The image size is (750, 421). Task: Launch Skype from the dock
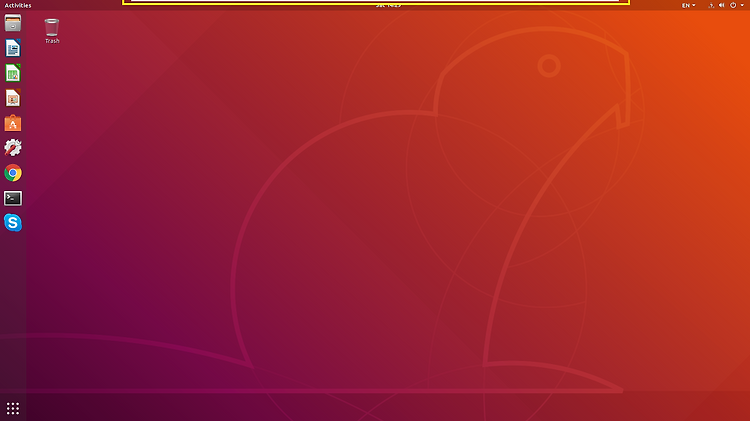pos(13,222)
